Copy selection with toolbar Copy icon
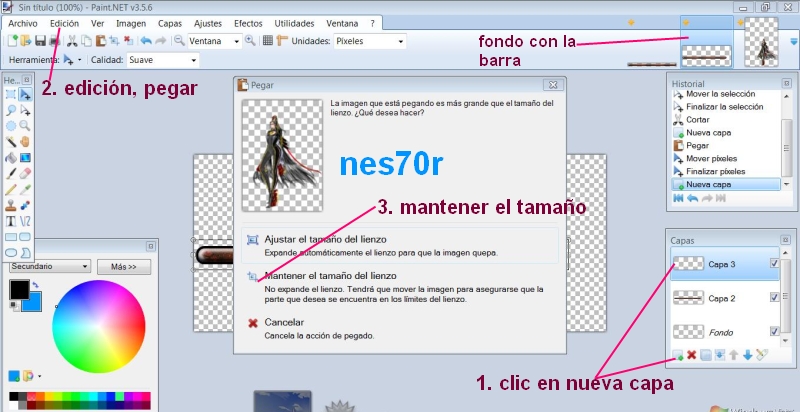This screenshot has height=412, width=800. pos(87,41)
